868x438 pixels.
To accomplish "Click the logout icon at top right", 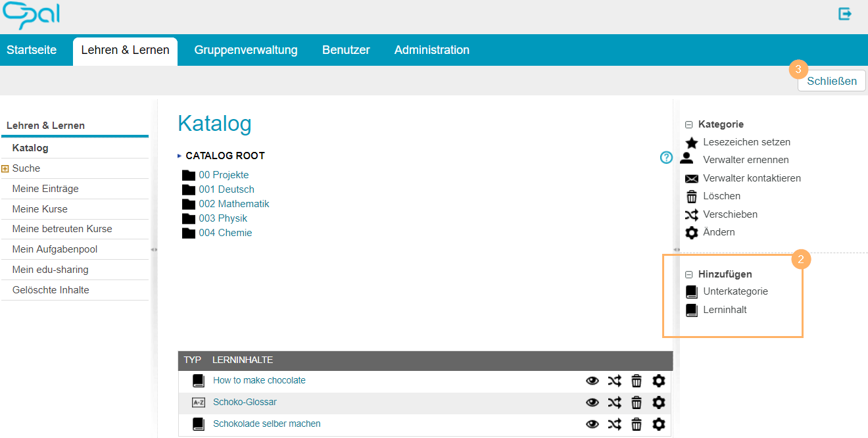I will tap(845, 14).
